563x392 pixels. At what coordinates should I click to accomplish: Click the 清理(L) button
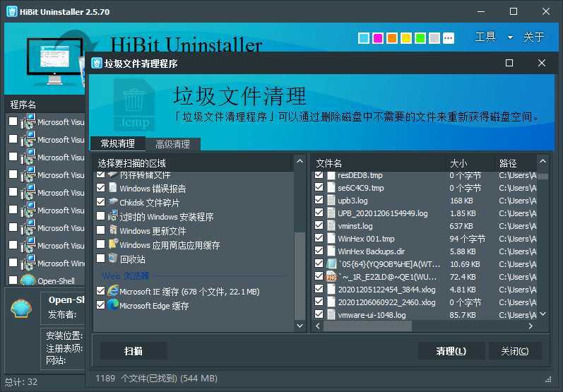coord(451,351)
